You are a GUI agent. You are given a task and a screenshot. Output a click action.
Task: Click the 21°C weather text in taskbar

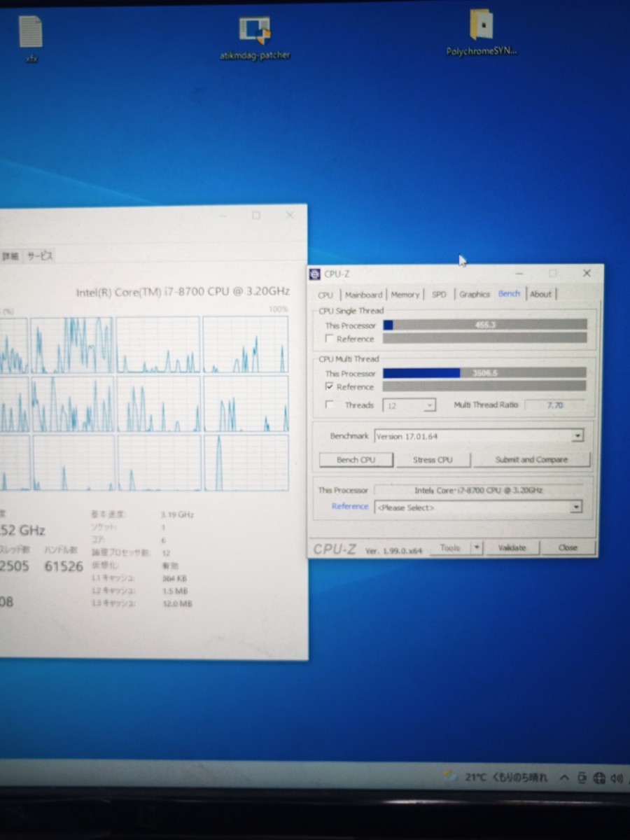point(475,777)
